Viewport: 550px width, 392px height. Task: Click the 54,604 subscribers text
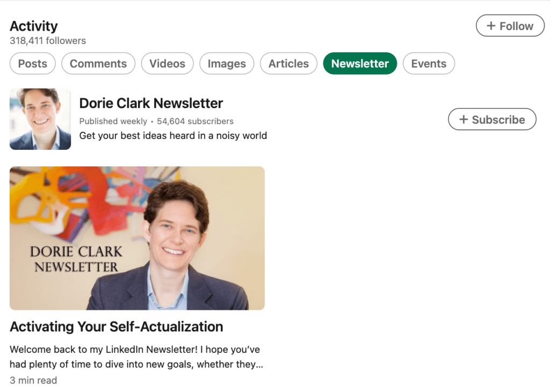pos(195,121)
